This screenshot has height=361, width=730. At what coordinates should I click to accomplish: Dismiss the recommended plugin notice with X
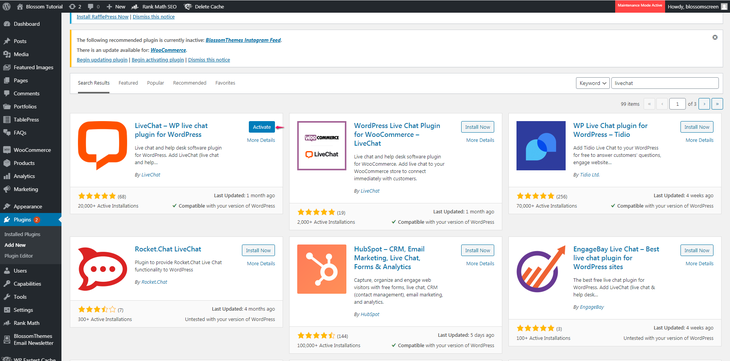(715, 37)
